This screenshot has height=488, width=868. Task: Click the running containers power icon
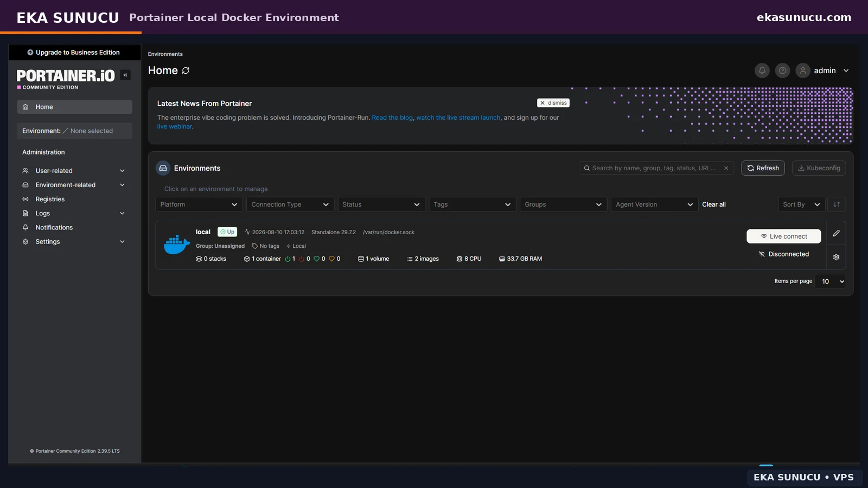288,259
